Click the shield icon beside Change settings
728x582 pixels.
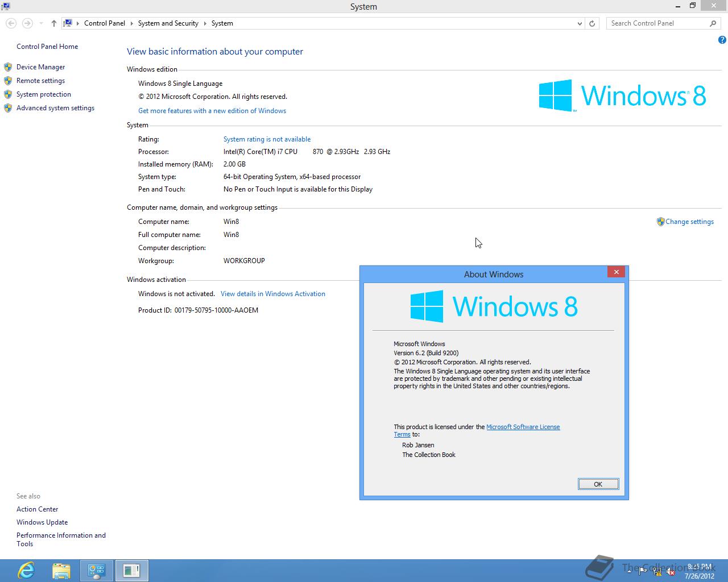660,222
